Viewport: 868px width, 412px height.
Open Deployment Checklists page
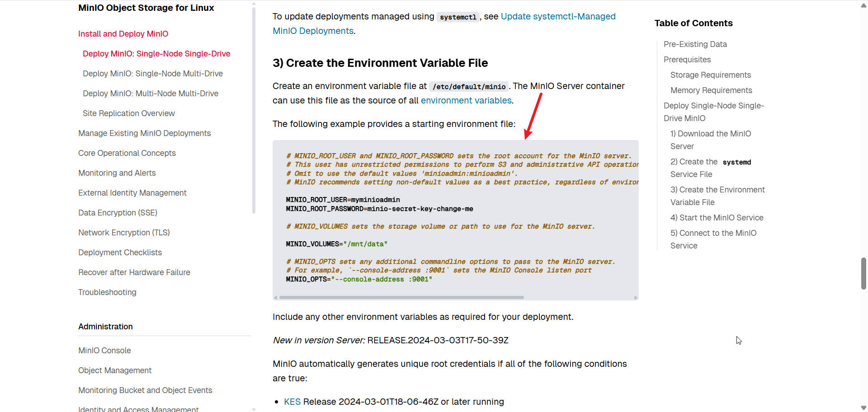tap(120, 253)
